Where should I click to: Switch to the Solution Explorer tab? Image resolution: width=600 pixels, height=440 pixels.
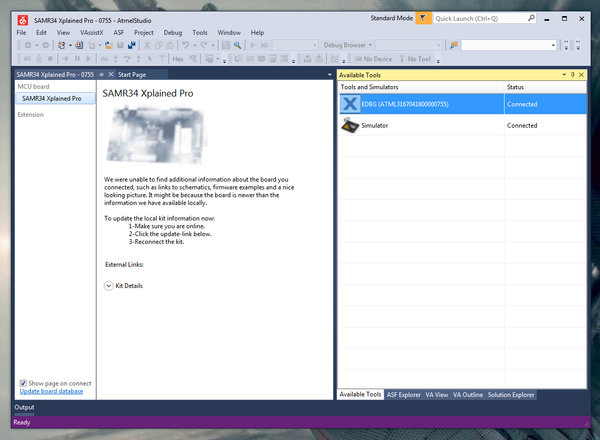511,394
